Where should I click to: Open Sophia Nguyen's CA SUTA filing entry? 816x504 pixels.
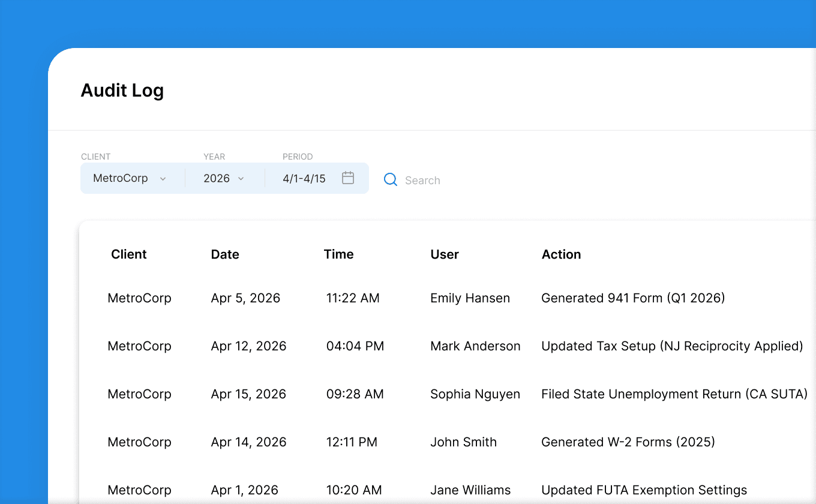click(x=420, y=394)
